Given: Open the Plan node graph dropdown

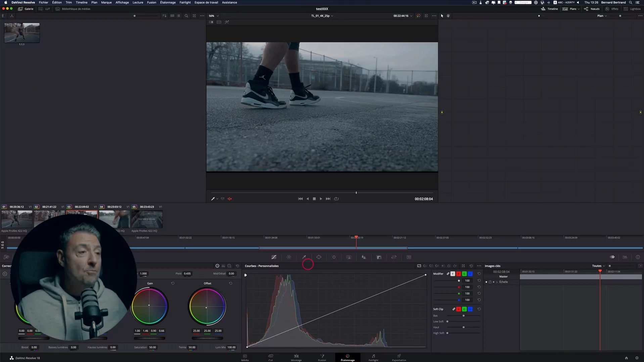Looking at the screenshot, I should pos(602,16).
